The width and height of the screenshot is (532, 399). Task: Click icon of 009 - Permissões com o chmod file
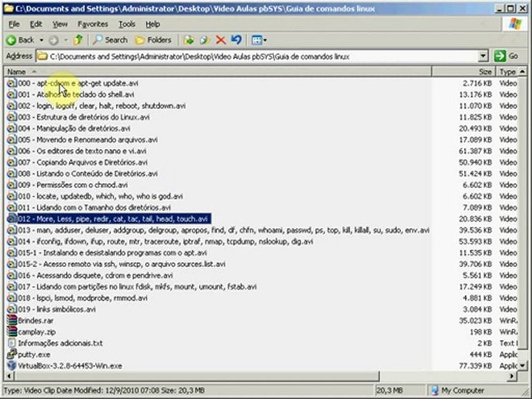pos(12,185)
